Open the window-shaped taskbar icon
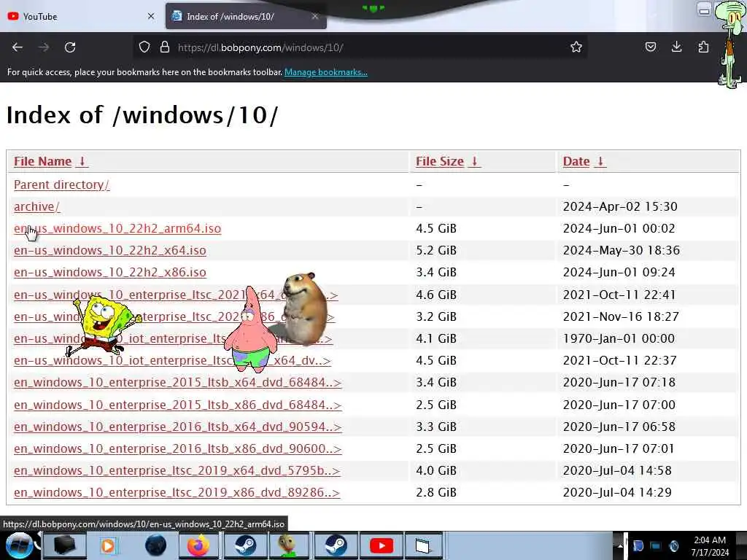747x560 pixels. 422,545
